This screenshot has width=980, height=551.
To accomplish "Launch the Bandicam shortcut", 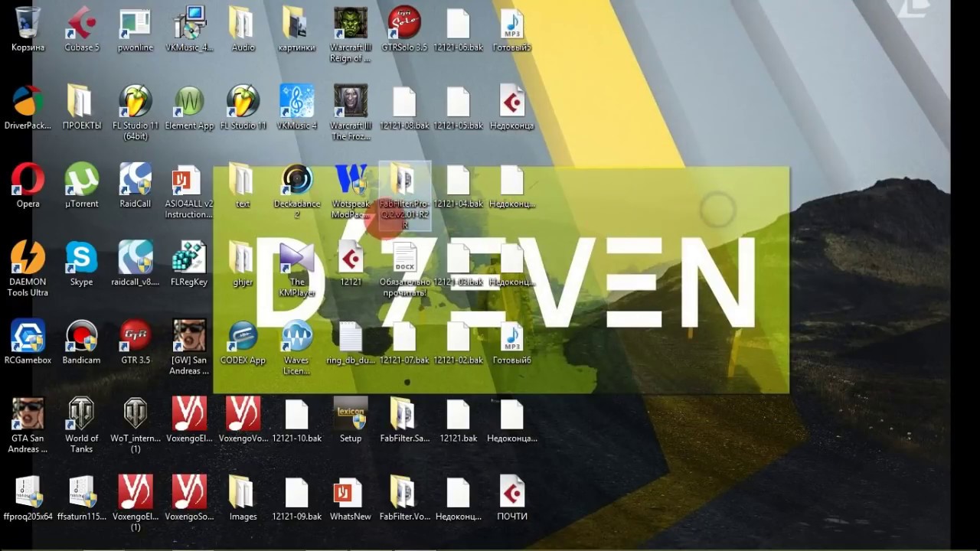I will (x=81, y=341).
